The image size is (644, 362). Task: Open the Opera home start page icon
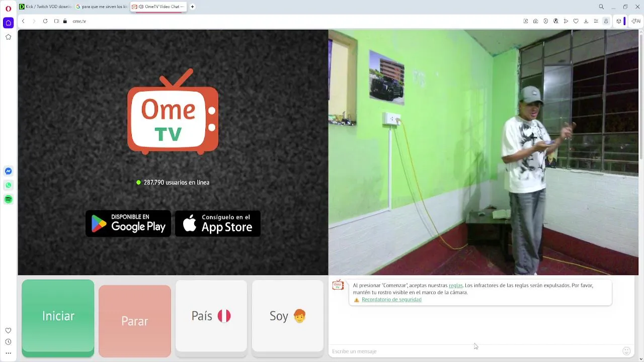pyautogui.click(x=8, y=23)
